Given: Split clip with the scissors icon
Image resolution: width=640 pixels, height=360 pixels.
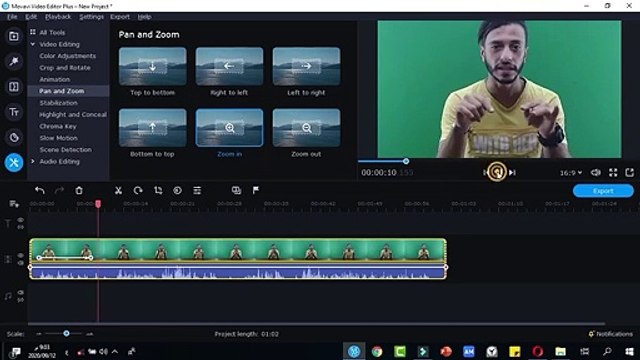Looking at the screenshot, I should (118, 190).
